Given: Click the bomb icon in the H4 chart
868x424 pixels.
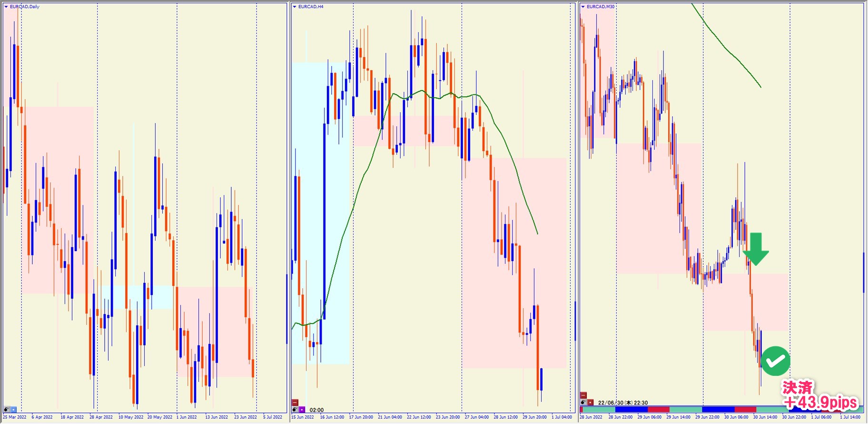Looking at the screenshot, I should click(x=295, y=410).
